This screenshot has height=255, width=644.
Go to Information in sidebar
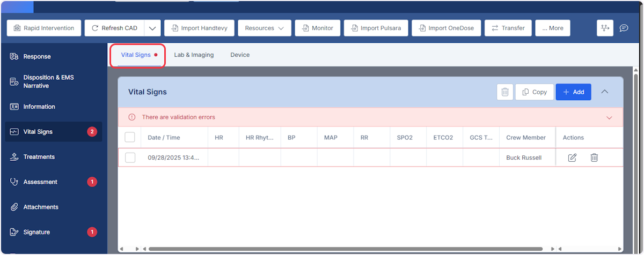point(54,107)
